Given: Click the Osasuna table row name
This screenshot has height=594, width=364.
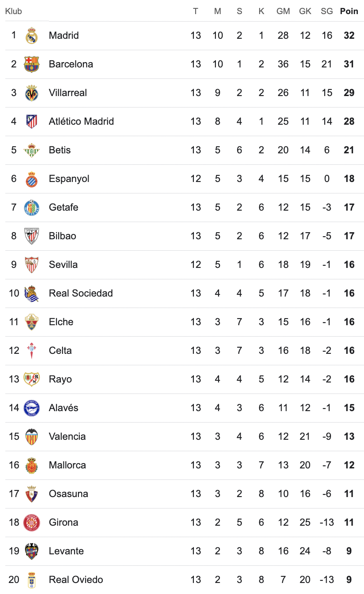Looking at the screenshot, I should 68,494.
